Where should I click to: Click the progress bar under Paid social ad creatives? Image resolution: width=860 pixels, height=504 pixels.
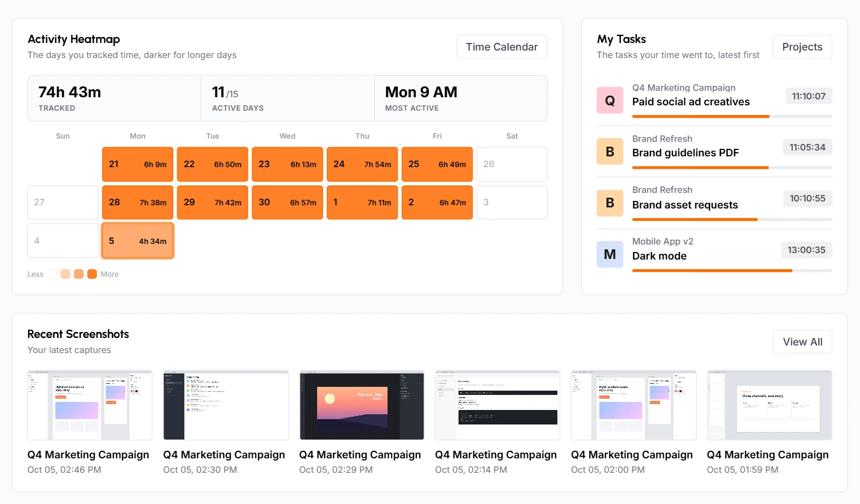[732, 117]
